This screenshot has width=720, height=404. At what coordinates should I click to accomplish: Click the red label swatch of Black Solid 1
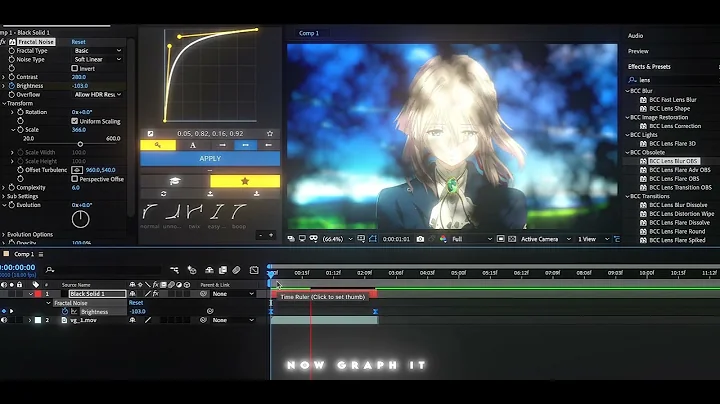click(38, 294)
